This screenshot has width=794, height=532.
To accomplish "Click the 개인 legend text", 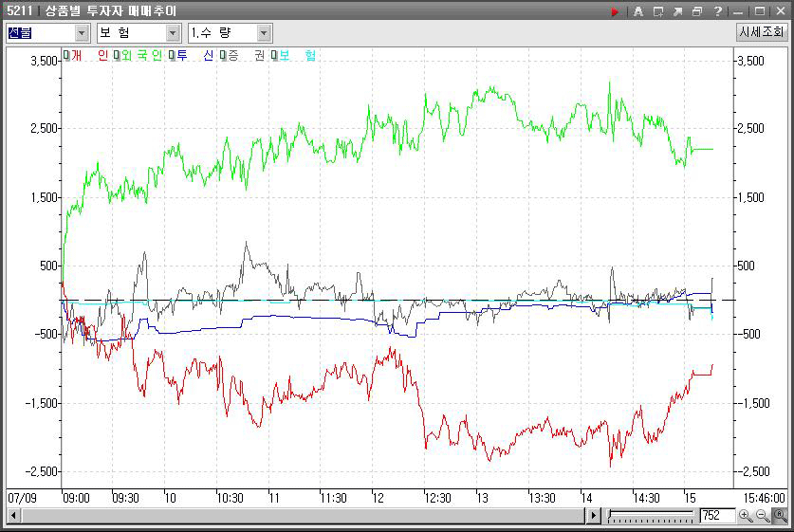I will [89, 55].
